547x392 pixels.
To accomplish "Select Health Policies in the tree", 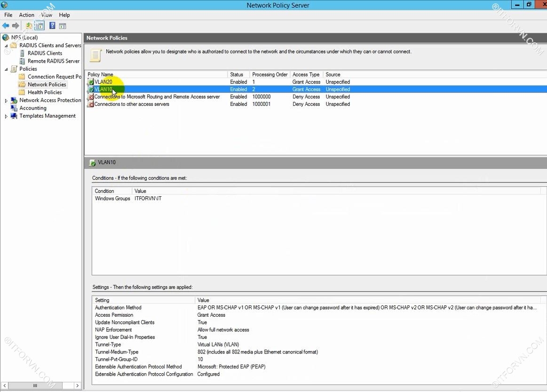I will (45, 93).
